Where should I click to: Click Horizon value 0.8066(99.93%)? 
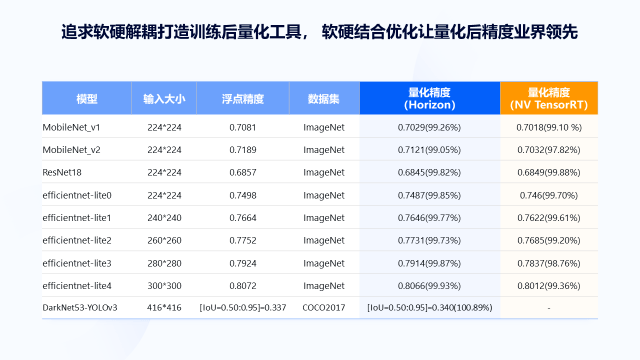tap(429, 286)
